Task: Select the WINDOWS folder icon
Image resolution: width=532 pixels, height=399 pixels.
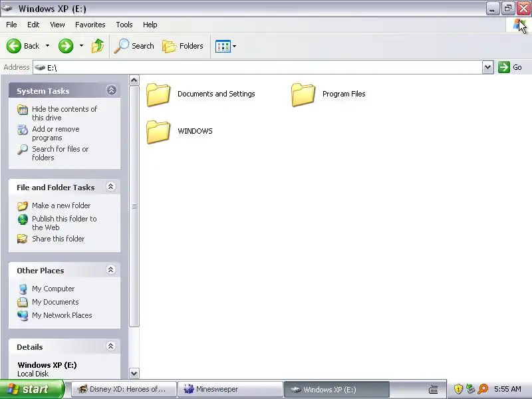Action: click(158, 132)
